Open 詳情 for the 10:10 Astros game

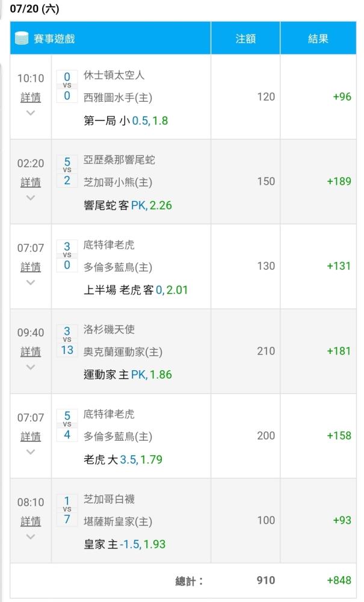click(31, 98)
